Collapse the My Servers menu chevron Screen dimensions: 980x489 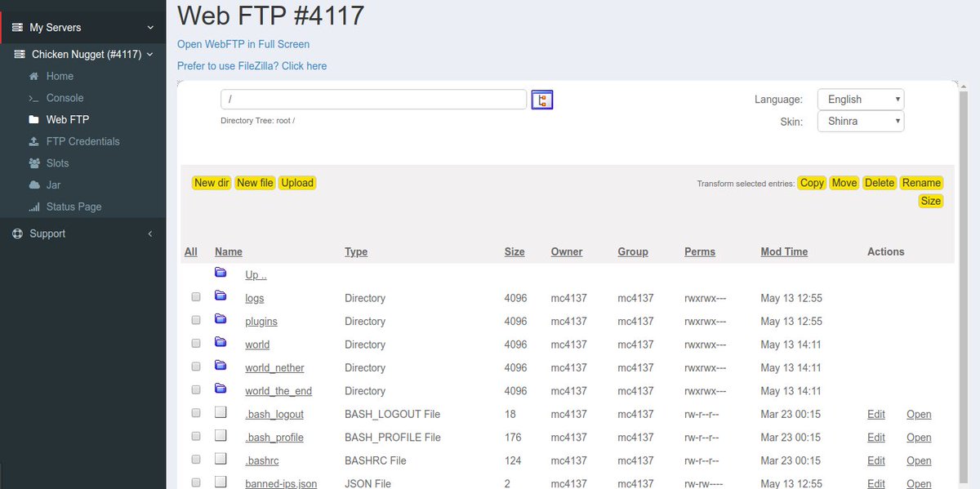pyautogui.click(x=150, y=28)
